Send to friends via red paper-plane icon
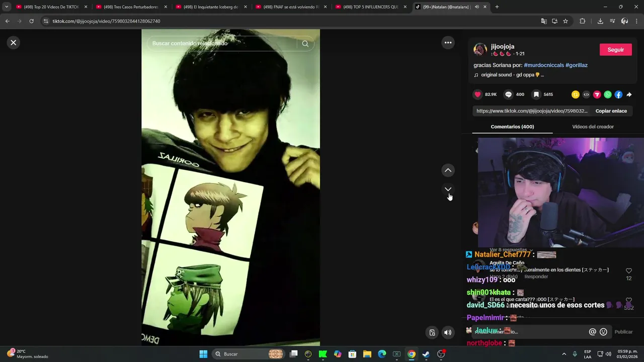This screenshot has height=362, width=644. [x=597, y=95]
